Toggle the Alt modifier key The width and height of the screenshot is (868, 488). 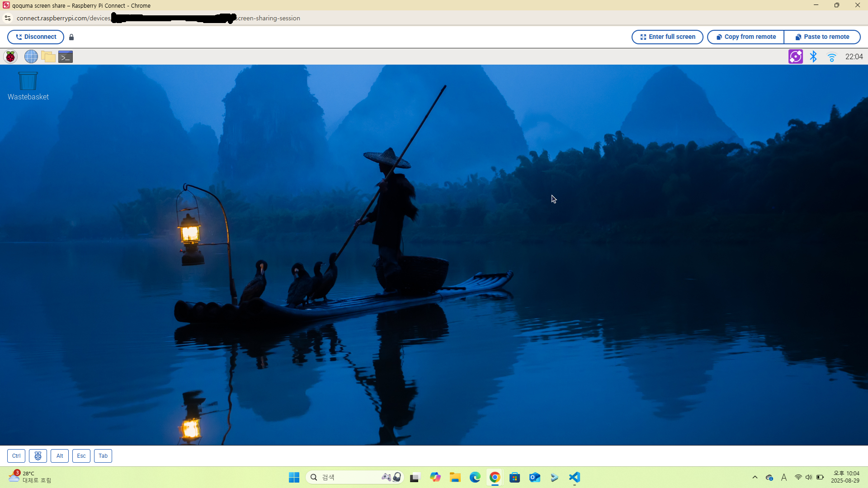coord(60,456)
